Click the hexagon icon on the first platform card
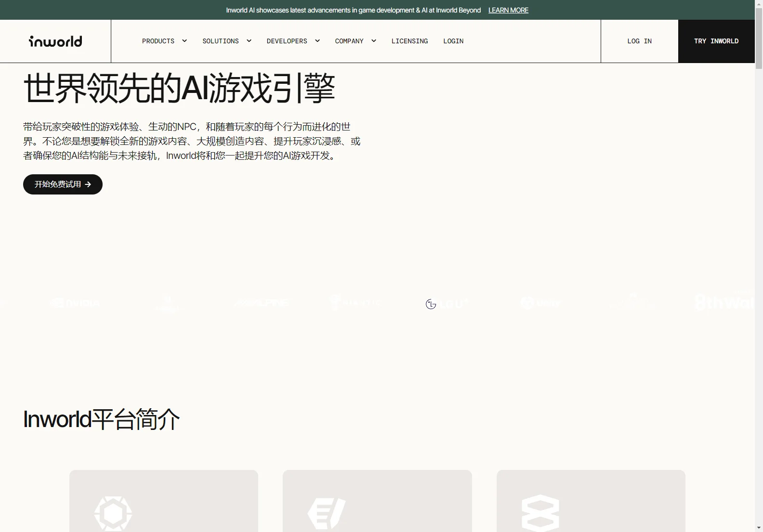763x532 pixels. coord(113,513)
